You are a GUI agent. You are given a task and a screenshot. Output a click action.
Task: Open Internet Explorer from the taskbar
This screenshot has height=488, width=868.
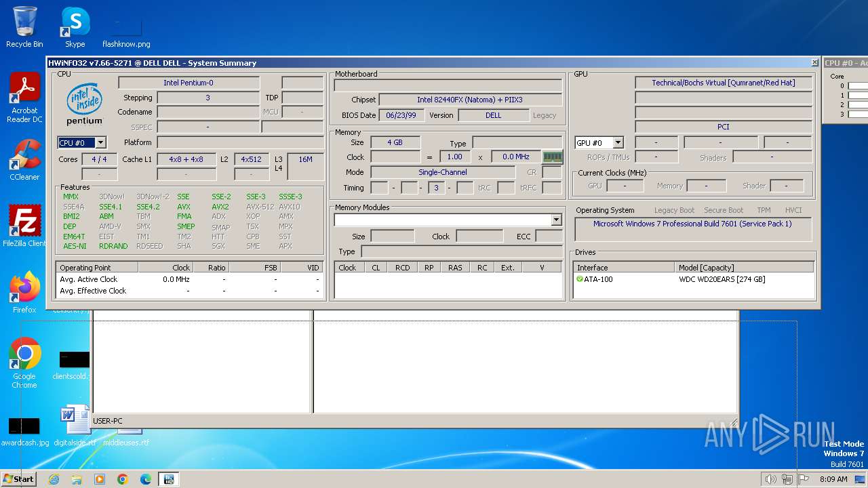[x=54, y=479]
